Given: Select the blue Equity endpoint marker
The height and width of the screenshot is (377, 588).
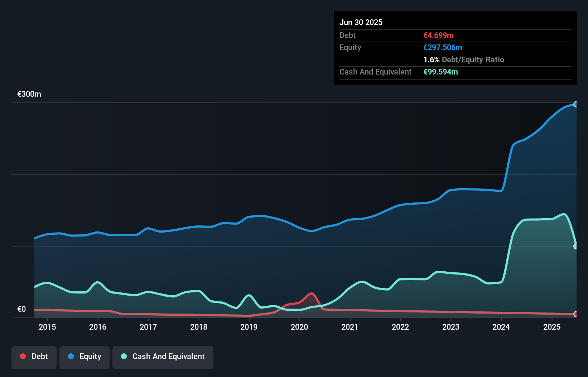Looking at the screenshot, I should pos(575,104).
